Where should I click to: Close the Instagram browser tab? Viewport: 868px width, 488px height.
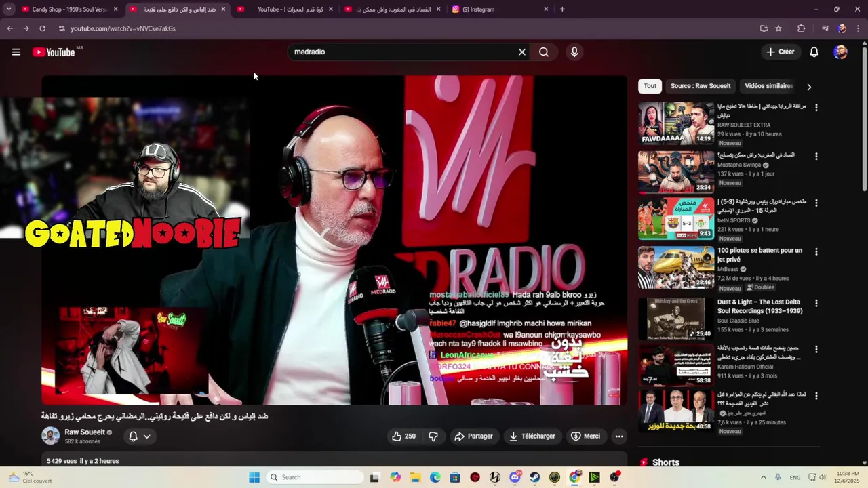[546, 9]
